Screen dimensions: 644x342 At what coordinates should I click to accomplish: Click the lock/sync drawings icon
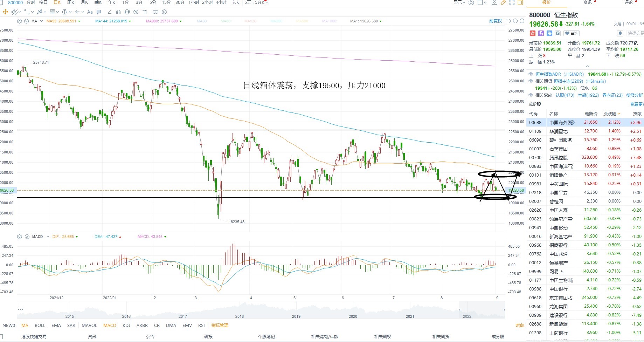(x=127, y=12)
